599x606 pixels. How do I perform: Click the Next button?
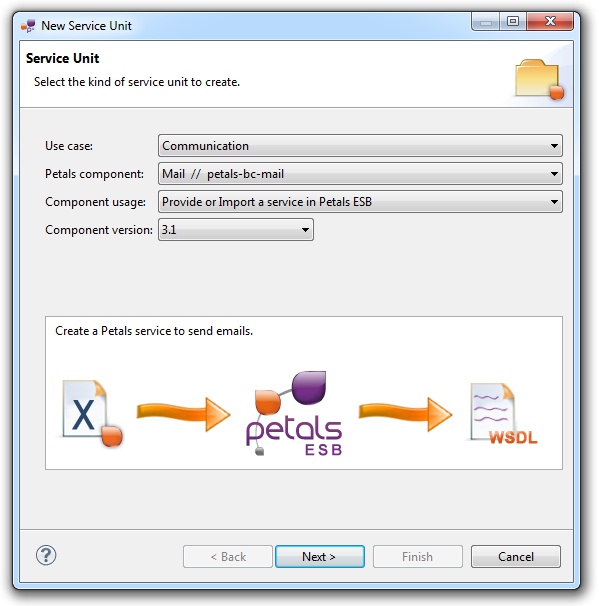pyautogui.click(x=320, y=557)
